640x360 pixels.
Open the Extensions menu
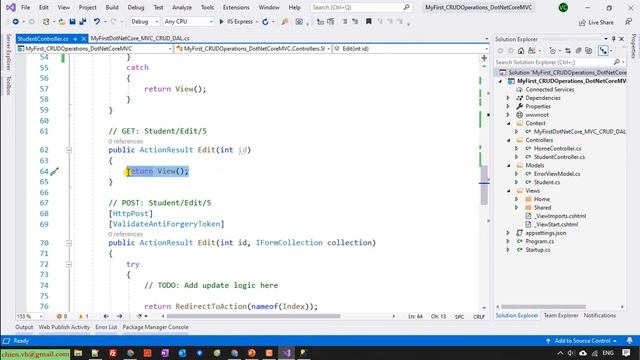click(236, 7)
